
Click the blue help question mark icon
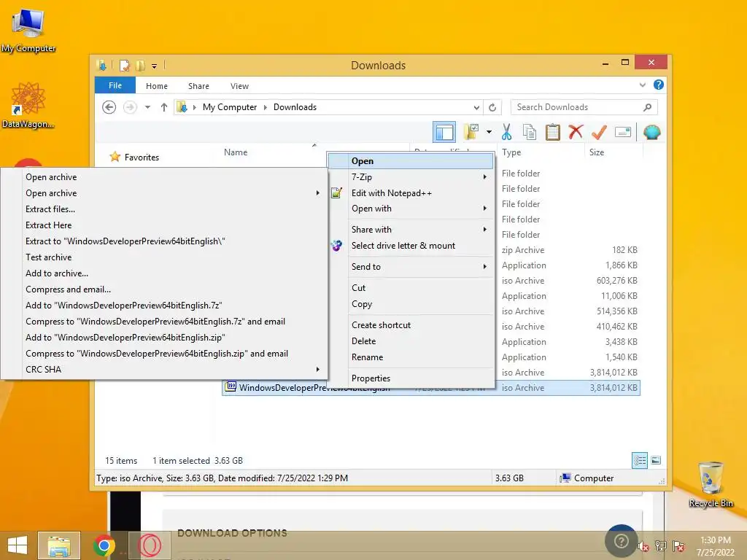point(659,85)
